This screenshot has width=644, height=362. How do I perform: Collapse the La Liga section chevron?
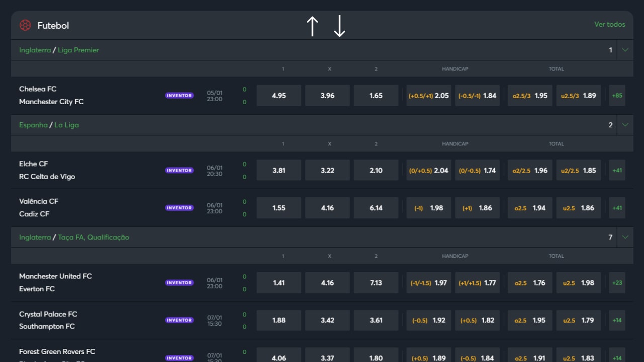tap(625, 125)
